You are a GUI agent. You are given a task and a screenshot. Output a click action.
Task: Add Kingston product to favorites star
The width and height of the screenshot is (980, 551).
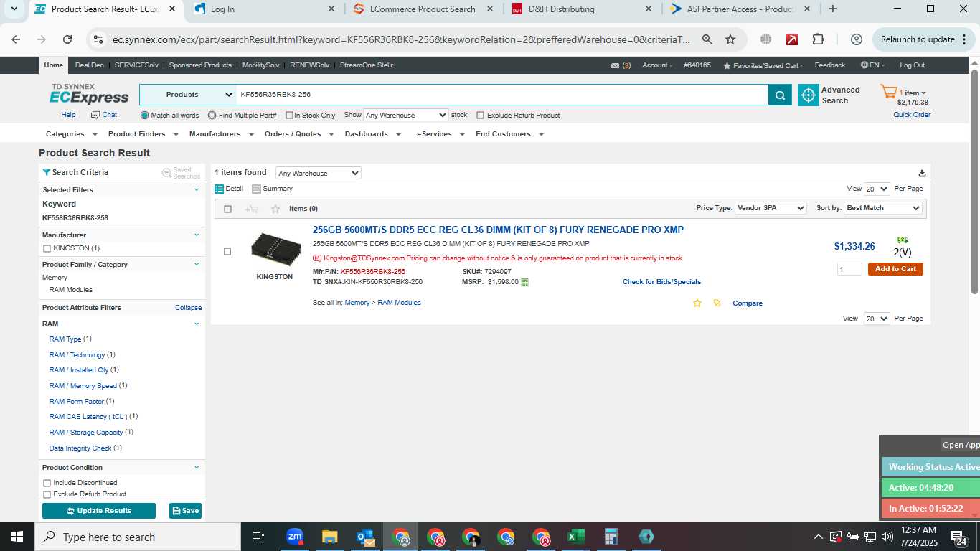(697, 303)
